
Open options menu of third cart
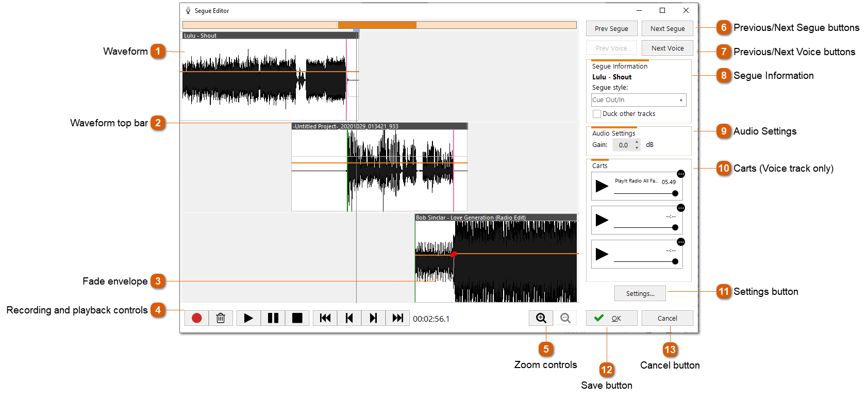pos(681,242)
